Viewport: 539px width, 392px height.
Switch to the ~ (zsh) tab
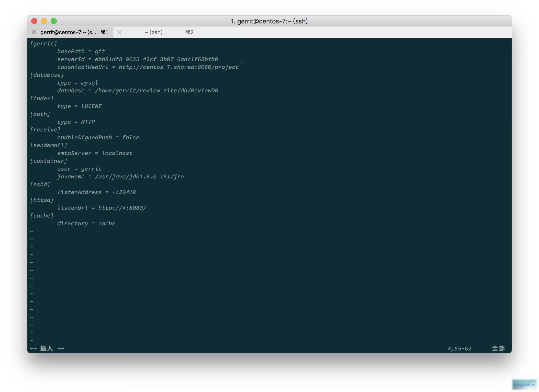pyautogui.click(x=156, y=32)
